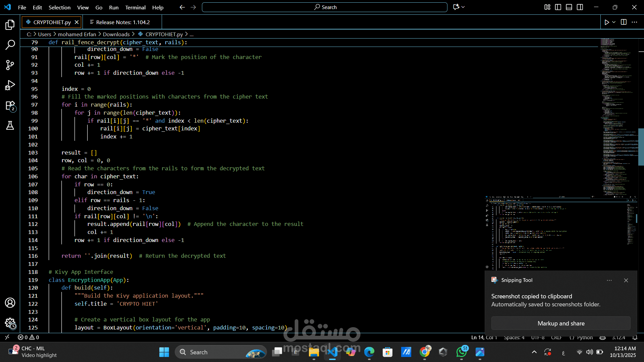Open the Go menu
The height and width of the screenshot is (362, 644).
(x=99, y=7)
